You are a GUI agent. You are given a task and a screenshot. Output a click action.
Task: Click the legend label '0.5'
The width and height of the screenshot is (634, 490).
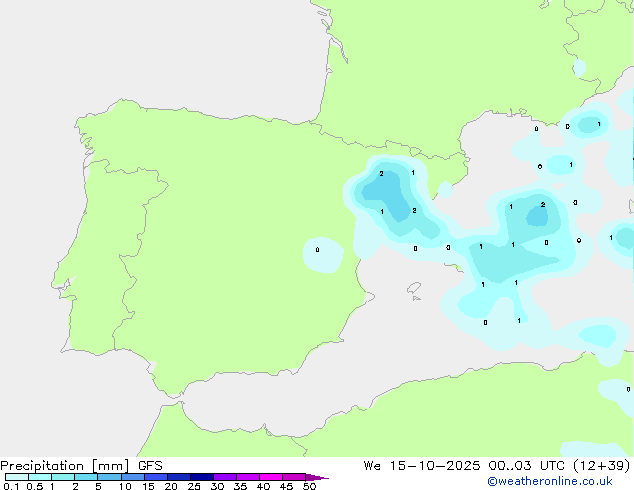35,486
